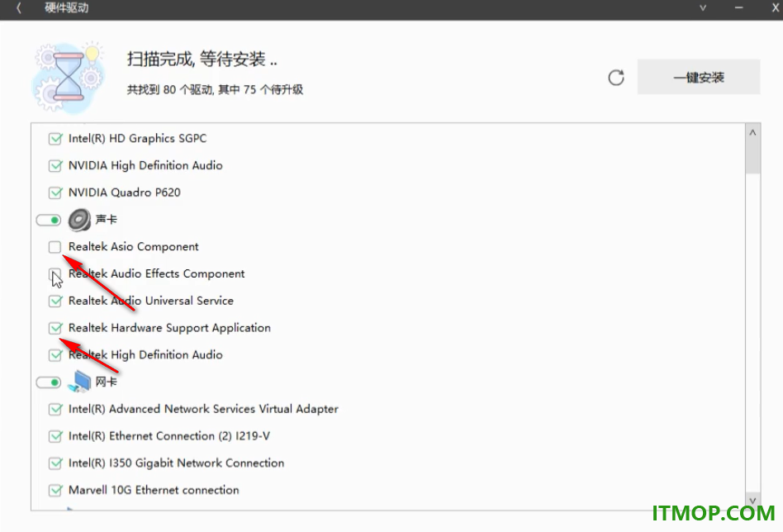Uncheck NVIDIA High Definition Audio checkbox
The image size is (783, 532).
click(x=55, y=165)
